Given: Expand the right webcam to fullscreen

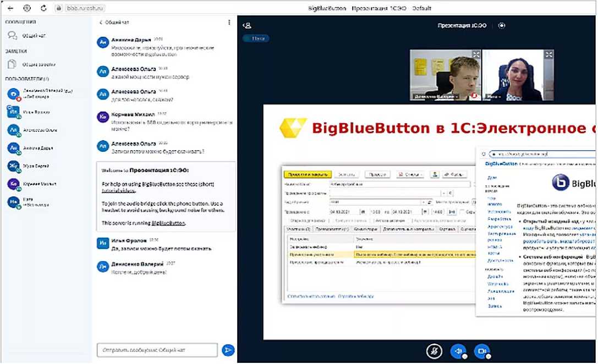Looking at the screenshot, I should [548, 55].
